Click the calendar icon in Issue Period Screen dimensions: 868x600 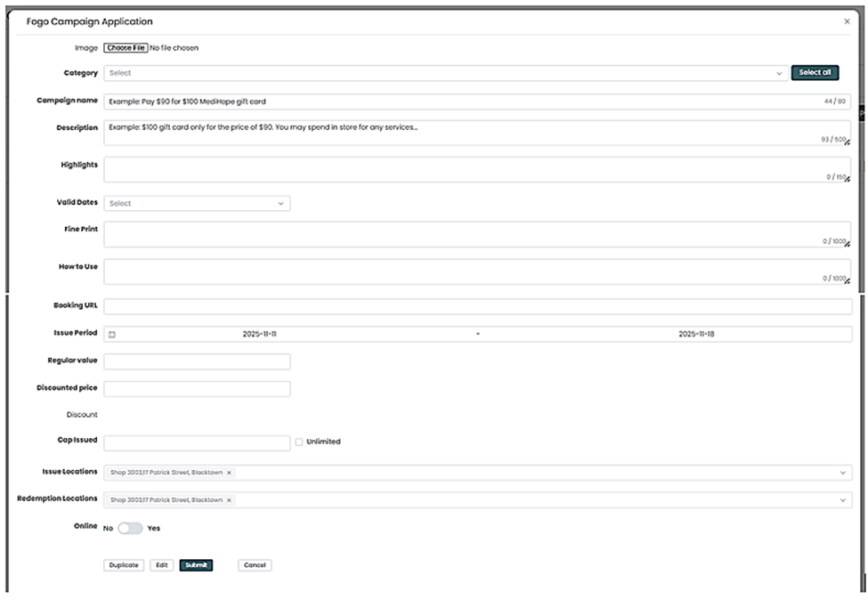tap(112, 335)
